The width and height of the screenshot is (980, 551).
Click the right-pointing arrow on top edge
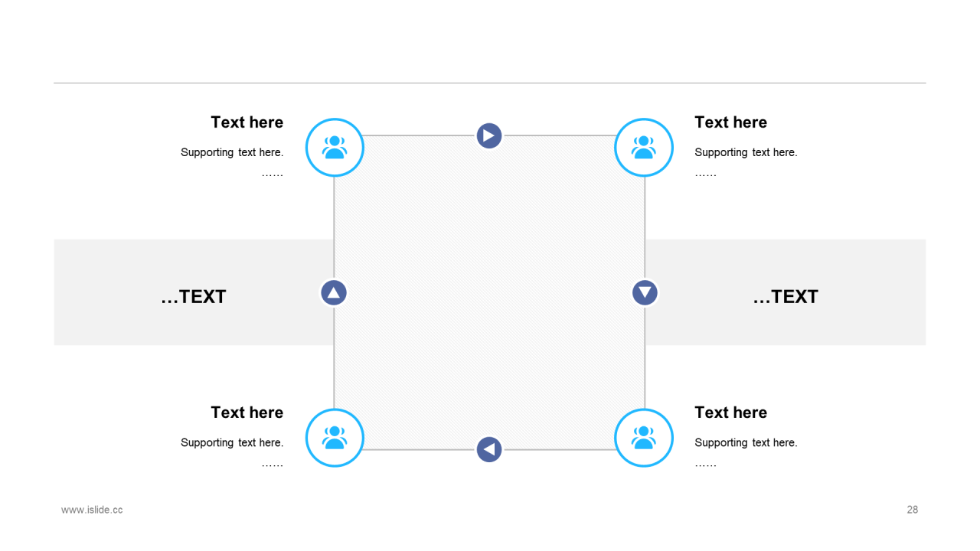[x=489, y=136]
